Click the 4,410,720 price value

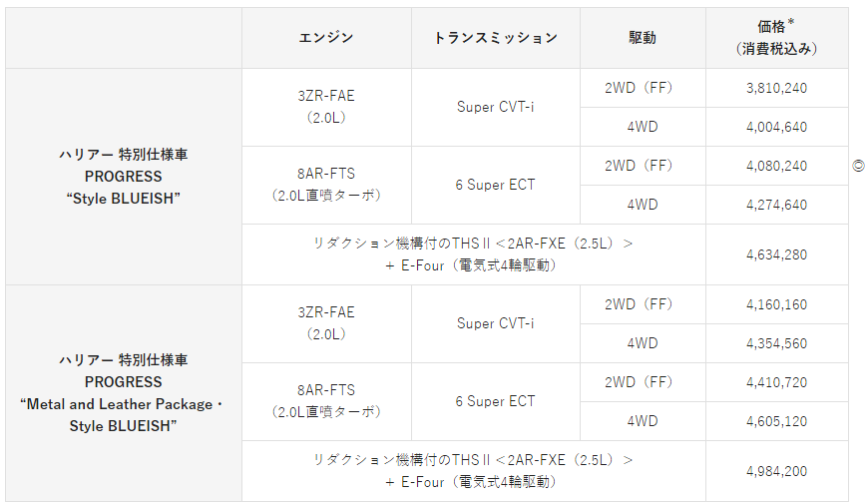776,382
